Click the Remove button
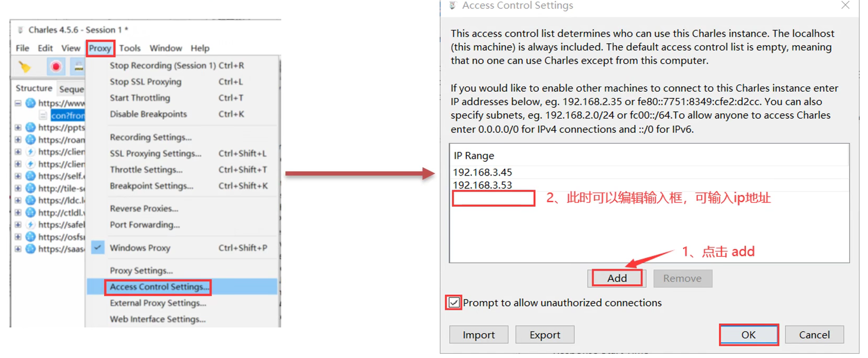The image size is (868, 358). pyautogui.click(x=683, y=278)
